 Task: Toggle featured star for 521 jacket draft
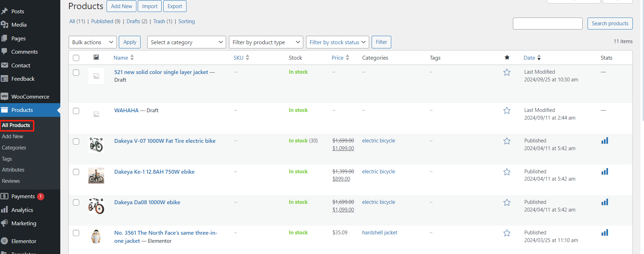(x=507, y=72)
